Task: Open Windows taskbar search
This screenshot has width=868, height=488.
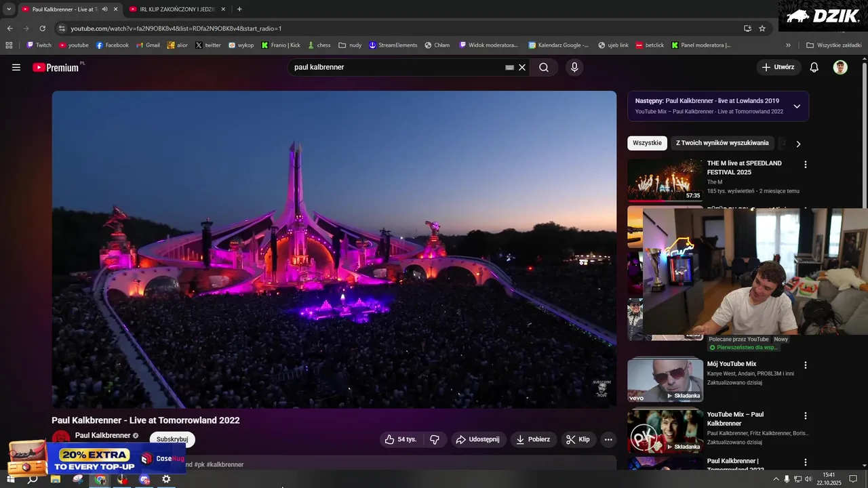Action: [33, 479]
